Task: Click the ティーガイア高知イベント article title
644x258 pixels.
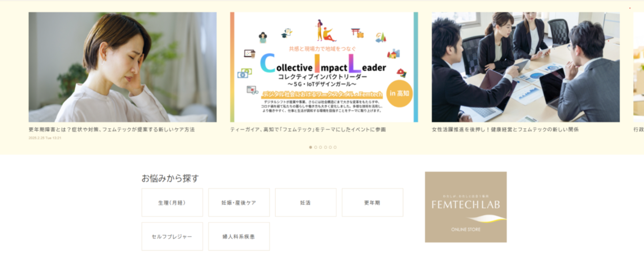Action: click(308, 130)
